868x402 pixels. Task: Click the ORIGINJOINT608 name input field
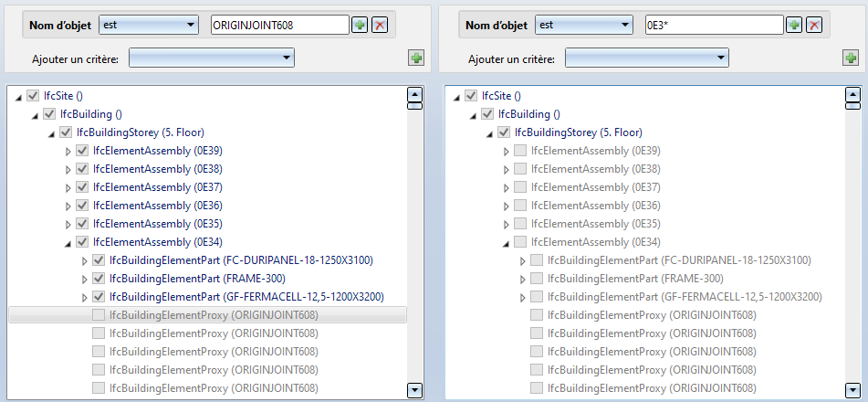[280, 25]
